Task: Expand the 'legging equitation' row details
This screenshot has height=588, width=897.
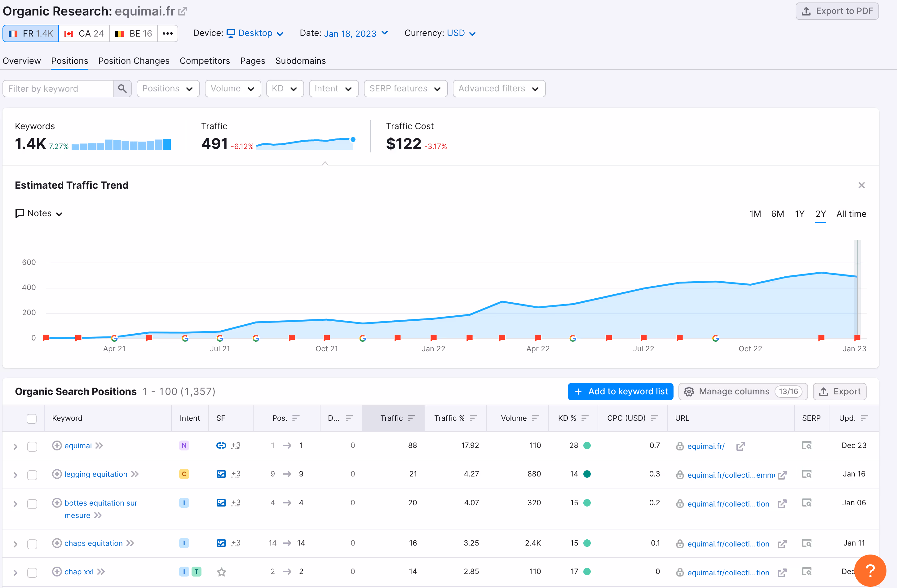Action: pos(15,475)
